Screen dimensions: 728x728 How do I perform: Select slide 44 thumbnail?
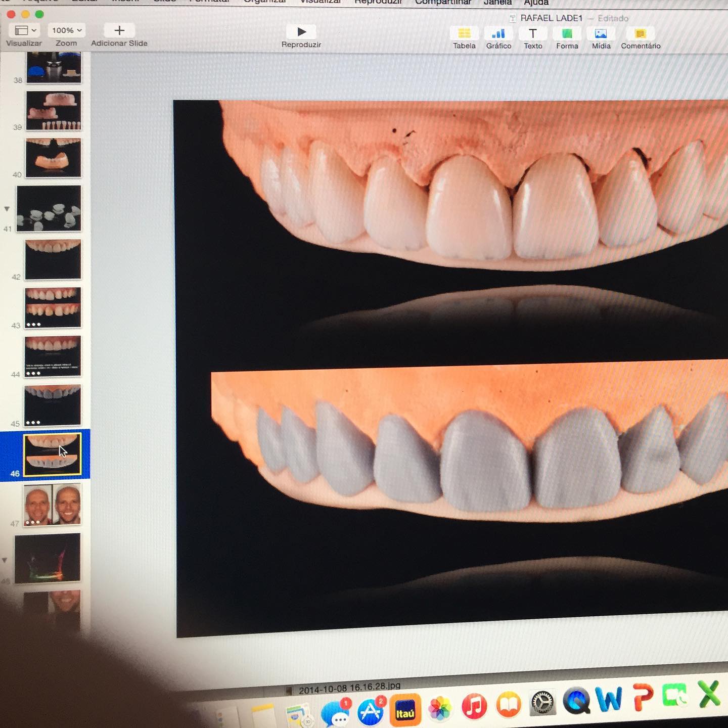click(52, 356)
